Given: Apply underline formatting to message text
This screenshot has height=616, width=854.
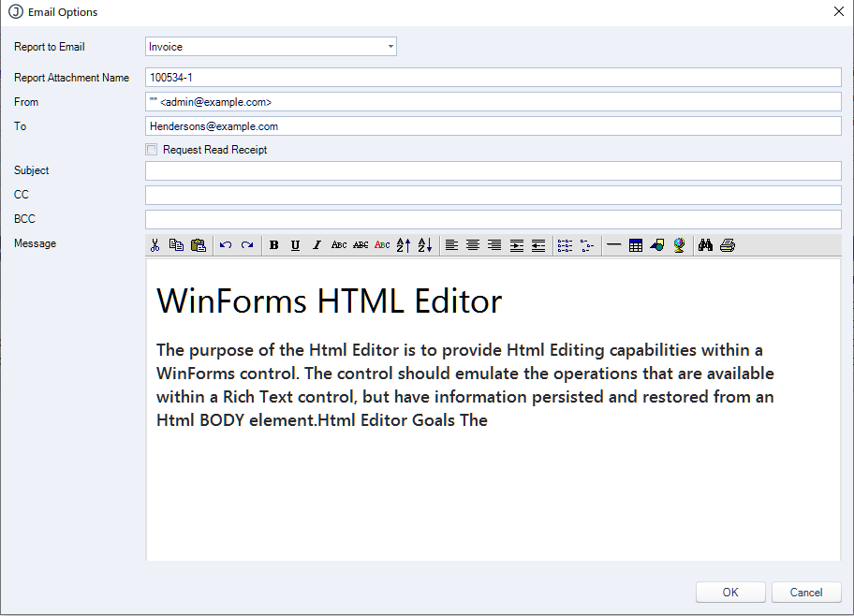Looking at the screenshot, I should pyautogui.click(x=295, y=245).
